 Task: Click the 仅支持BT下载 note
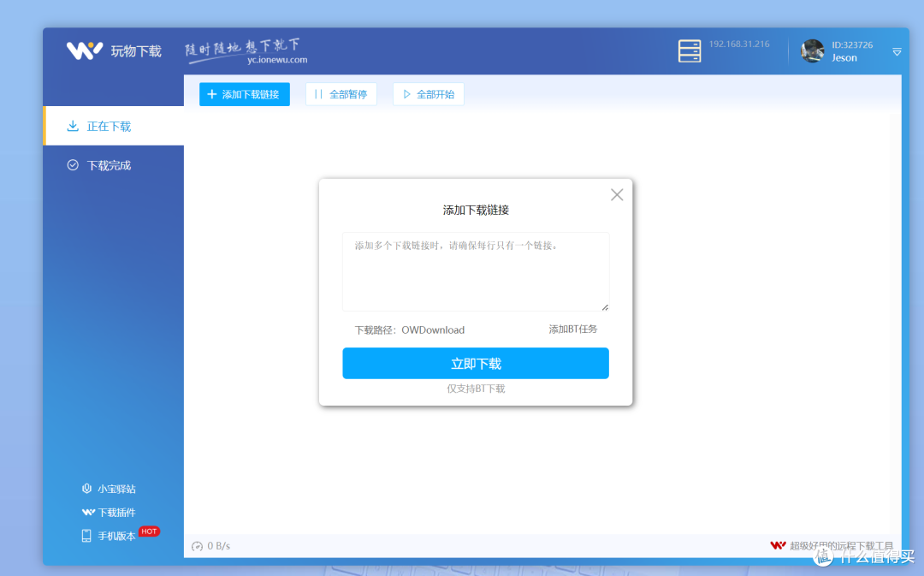[x=476, y=389]
